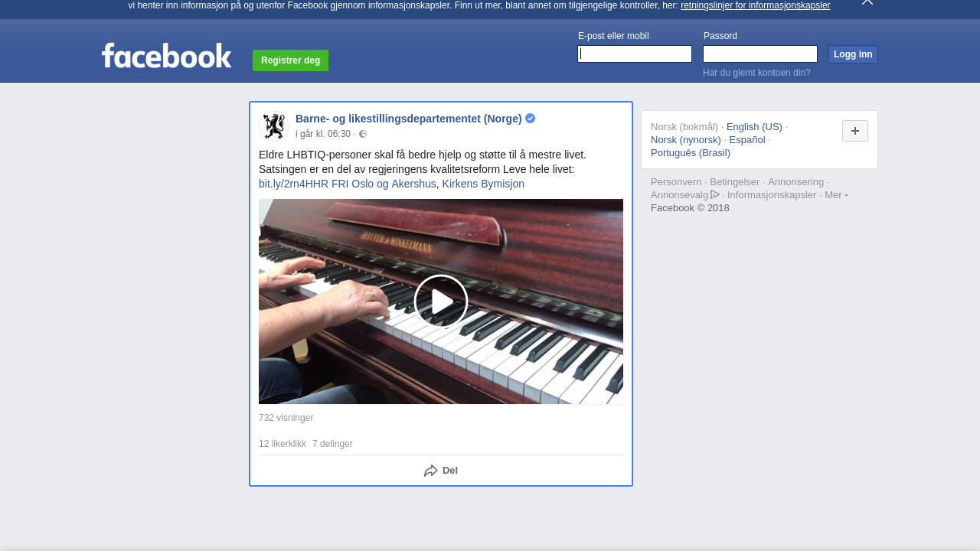
Task: Click the plus button for more languages
Action: point(855,131)
